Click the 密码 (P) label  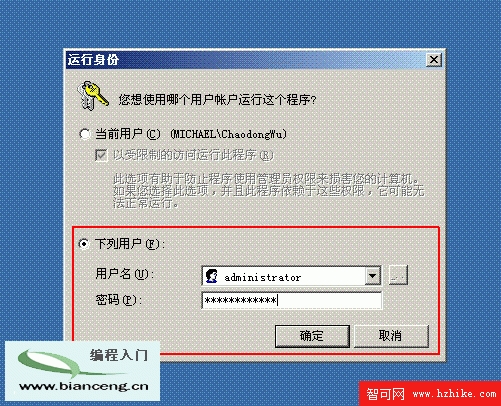click(119, 300)
